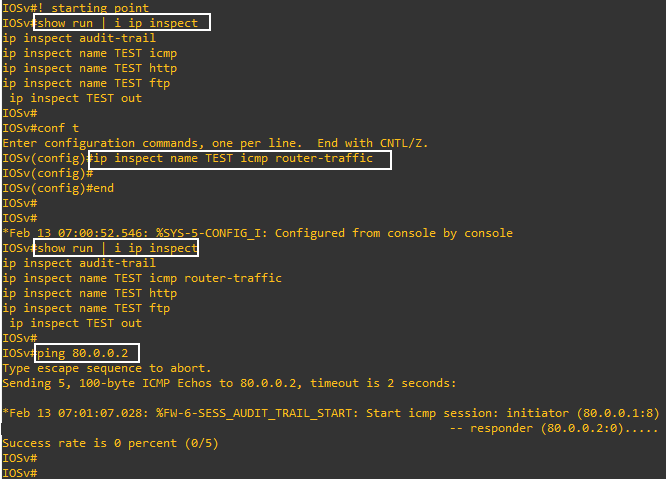Click the 'Type escape sequence to abort.' line
The height and width of the screenshot is (479, 666).
tap(107, 368)
